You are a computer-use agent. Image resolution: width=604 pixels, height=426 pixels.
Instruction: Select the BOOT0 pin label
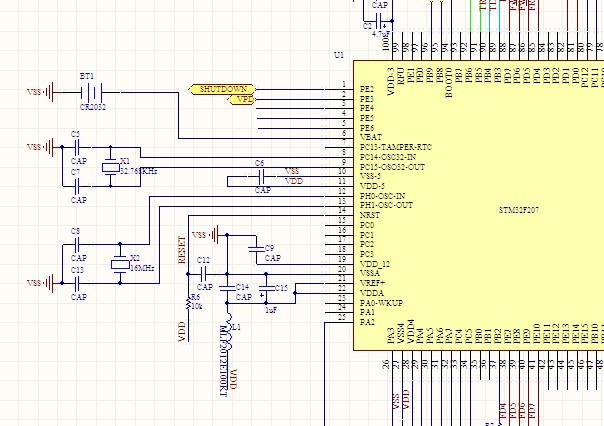point(448,83)
